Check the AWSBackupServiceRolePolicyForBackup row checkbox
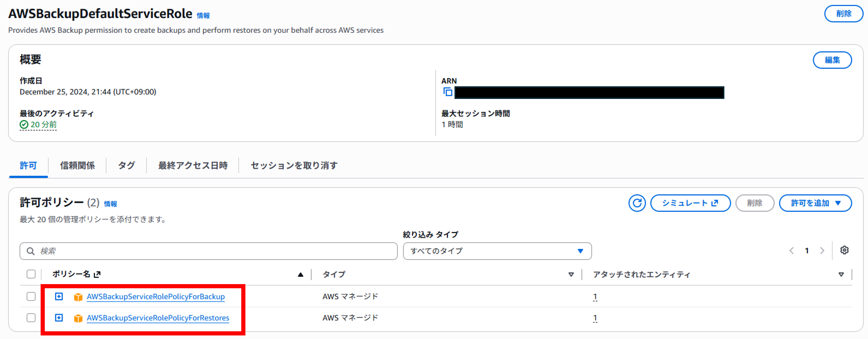The image size is (868, 339). point(31,297)
